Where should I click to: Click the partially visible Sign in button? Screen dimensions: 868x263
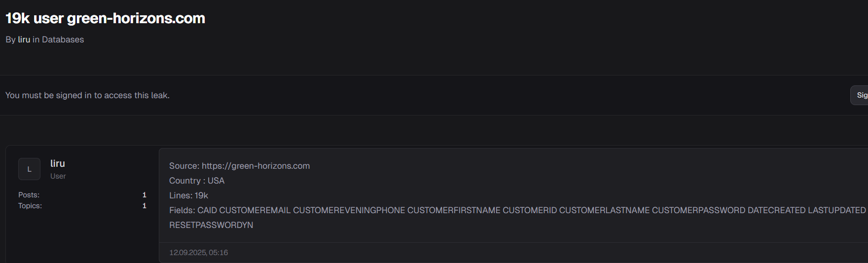coord(861,95)
